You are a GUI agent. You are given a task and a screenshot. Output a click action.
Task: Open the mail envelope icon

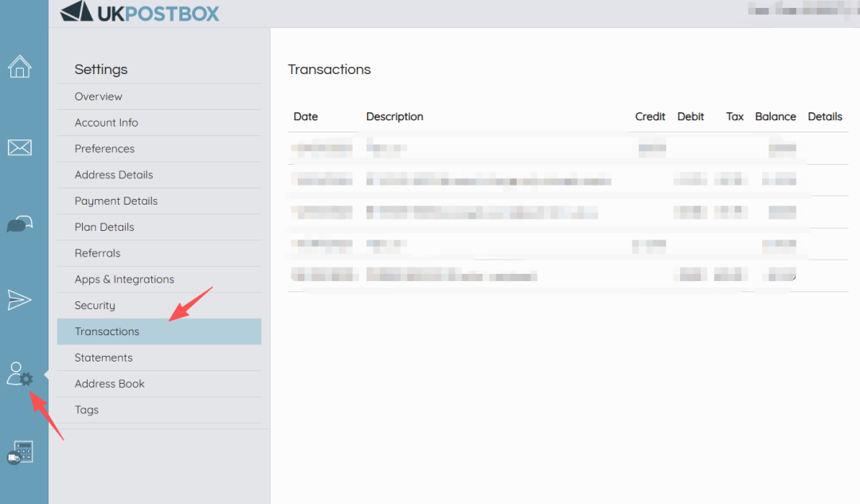(x=20, y=147)
